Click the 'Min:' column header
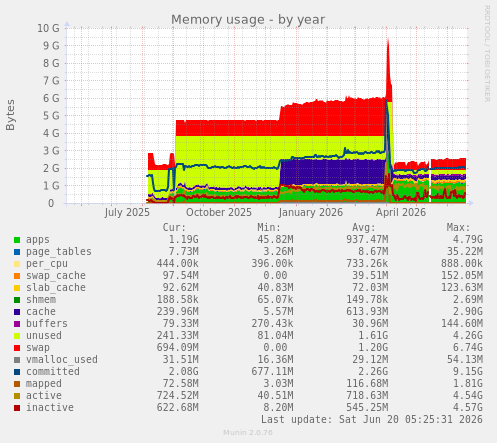 pos(269,228)
